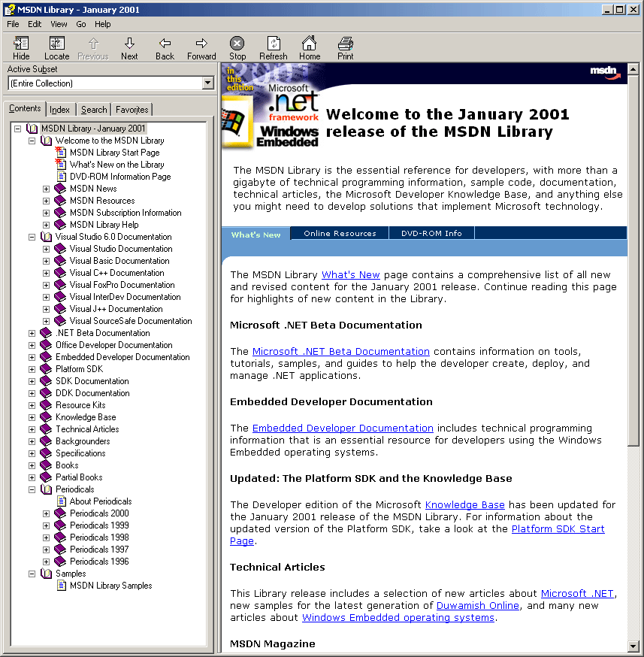Click the scroll down arrow of the content pane

coord(633,646)
